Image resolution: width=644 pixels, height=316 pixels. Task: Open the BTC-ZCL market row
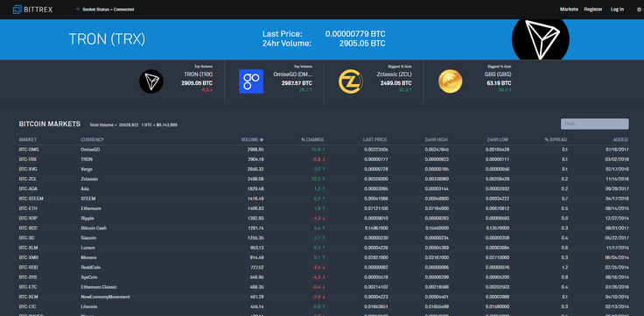coord(323,179)
